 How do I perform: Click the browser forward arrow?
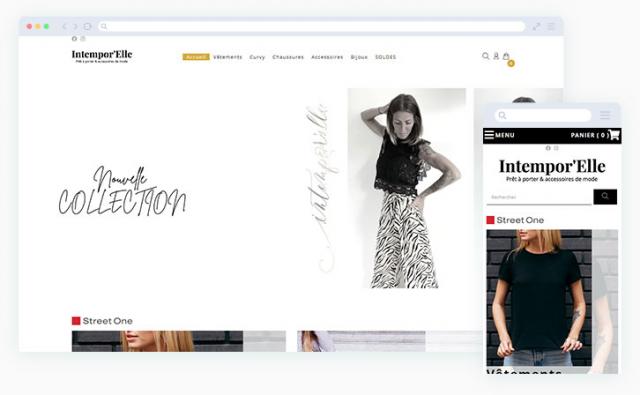coord(75,27)
